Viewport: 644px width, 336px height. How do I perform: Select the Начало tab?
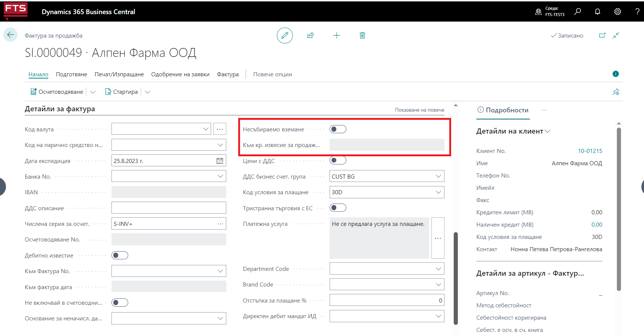point(38,74)
